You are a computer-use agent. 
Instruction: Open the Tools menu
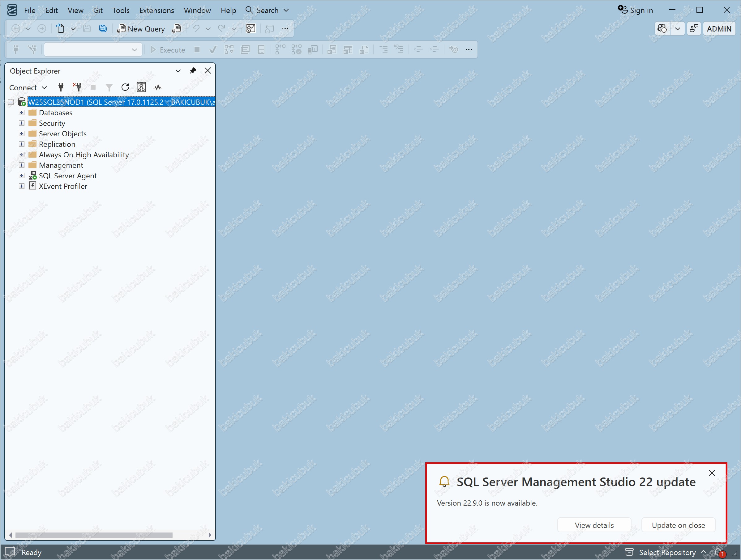tap(121, 11)
